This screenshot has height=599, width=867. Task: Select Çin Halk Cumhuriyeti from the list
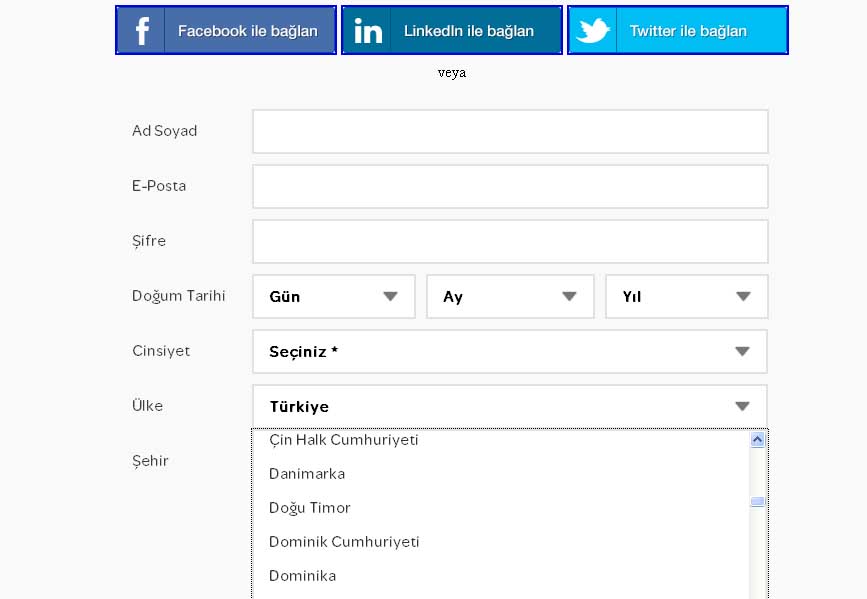(x=344, y=440)
